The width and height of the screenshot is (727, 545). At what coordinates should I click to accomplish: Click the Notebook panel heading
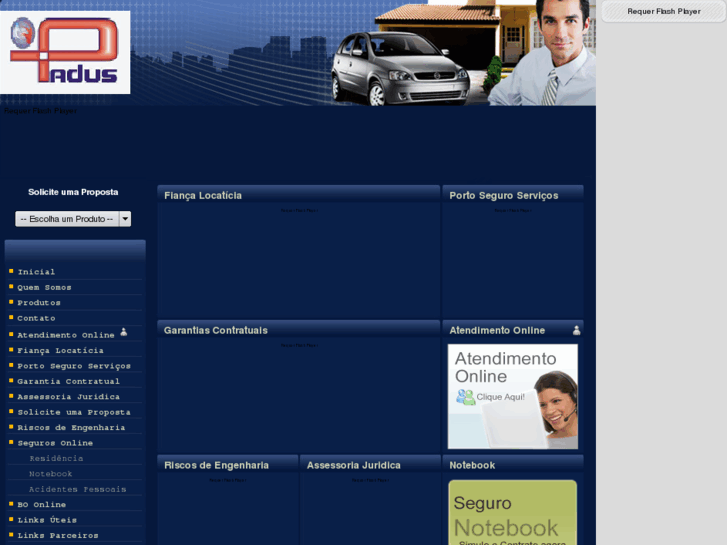[472, 465]
